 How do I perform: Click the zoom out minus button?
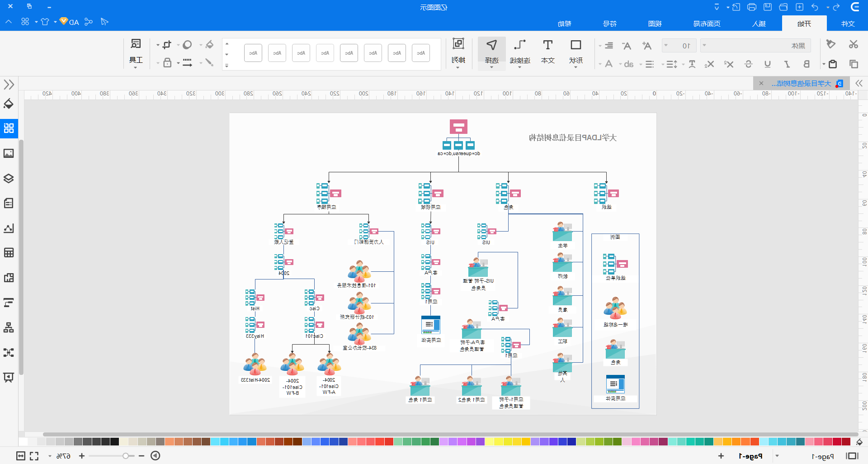pos(142,456)
